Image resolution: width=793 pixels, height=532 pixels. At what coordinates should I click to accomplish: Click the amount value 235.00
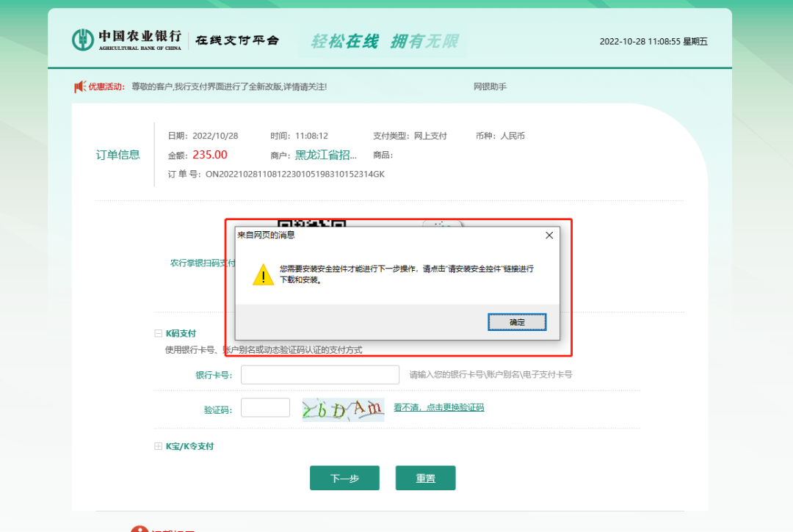[x=210, y=155]
